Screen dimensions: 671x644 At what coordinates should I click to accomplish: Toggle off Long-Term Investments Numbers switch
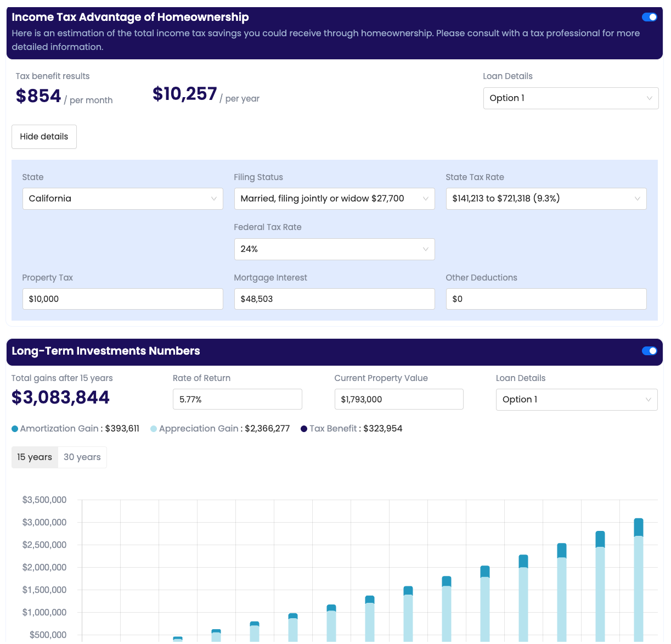(x=649, y=351)
